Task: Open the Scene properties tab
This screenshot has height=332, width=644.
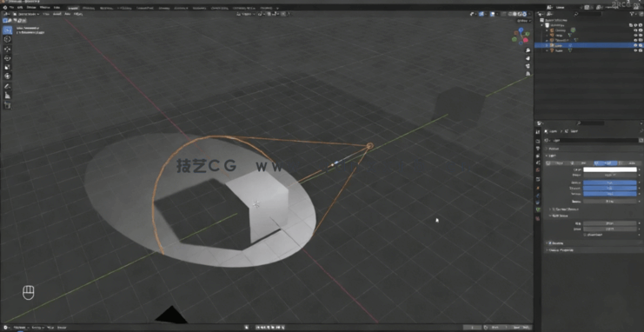Action: [x=538, y=163]
